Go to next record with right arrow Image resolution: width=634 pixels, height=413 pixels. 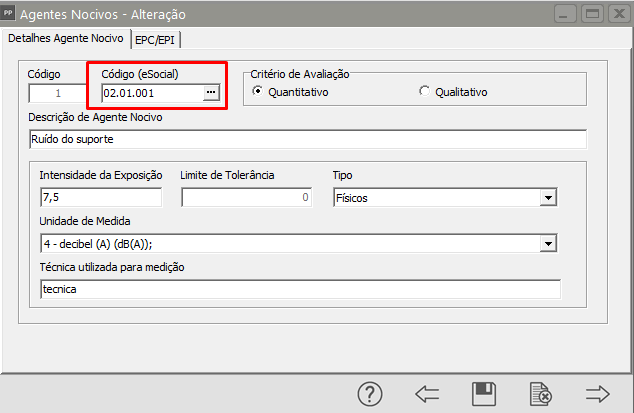[x=598, y=394]
